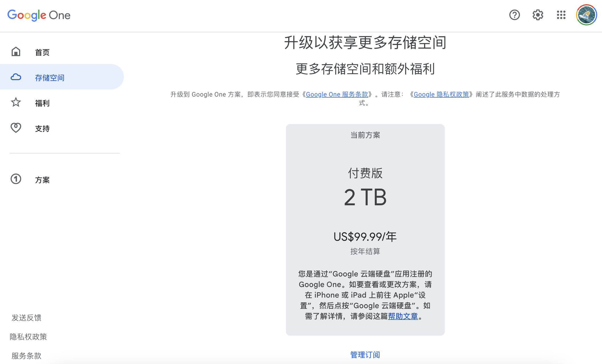The width and height of the screenshot is (602, 364).
Task: Click the home icon beside 首页
Action: point(16,52)
